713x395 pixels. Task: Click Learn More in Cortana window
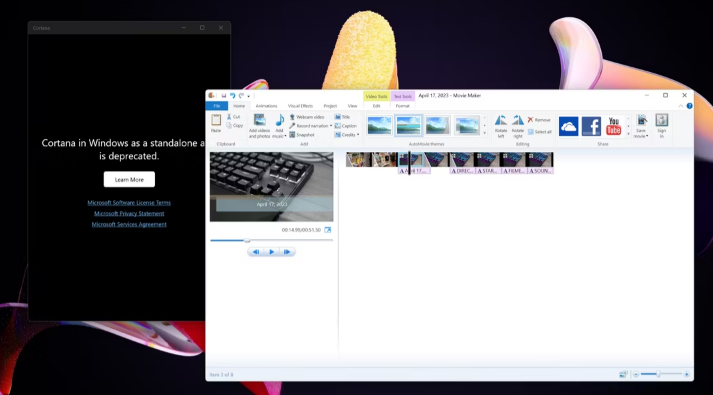[129, 180]
